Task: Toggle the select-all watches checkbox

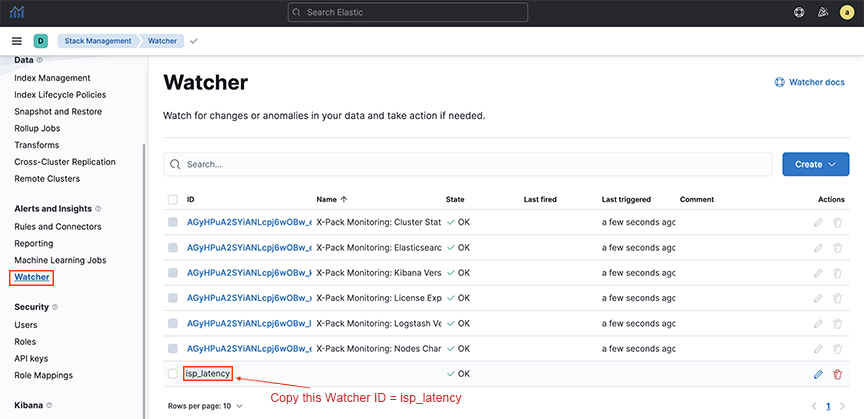Action: click(x=173, y=199)
